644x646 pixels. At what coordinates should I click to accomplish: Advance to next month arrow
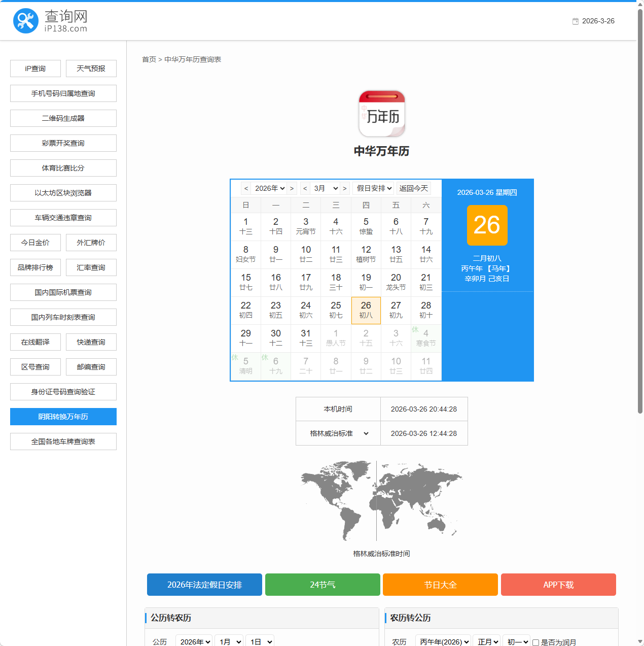(x=345, y=189)
